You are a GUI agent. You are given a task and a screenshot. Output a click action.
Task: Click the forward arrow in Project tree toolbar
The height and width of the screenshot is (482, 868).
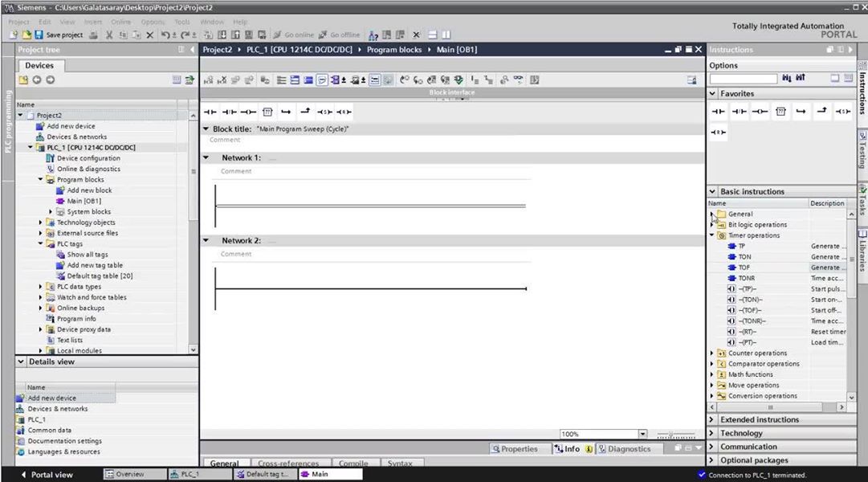point(51,80)
